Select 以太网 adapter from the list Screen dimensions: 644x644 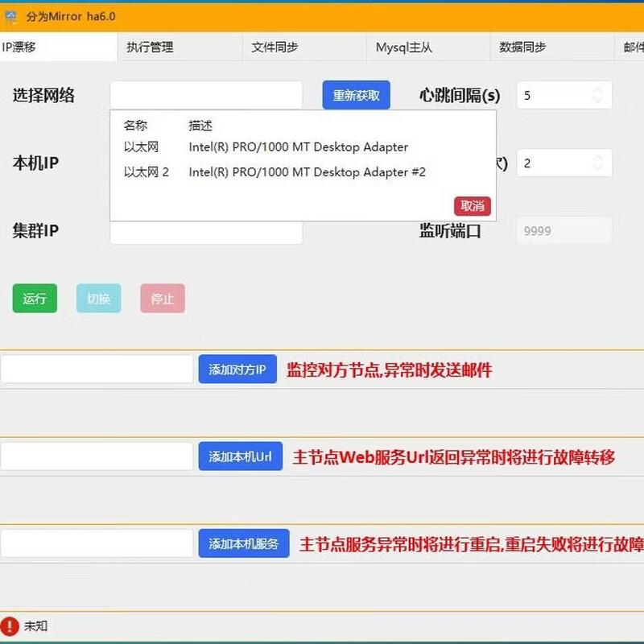pyautogui.click(x=266, y=147)
